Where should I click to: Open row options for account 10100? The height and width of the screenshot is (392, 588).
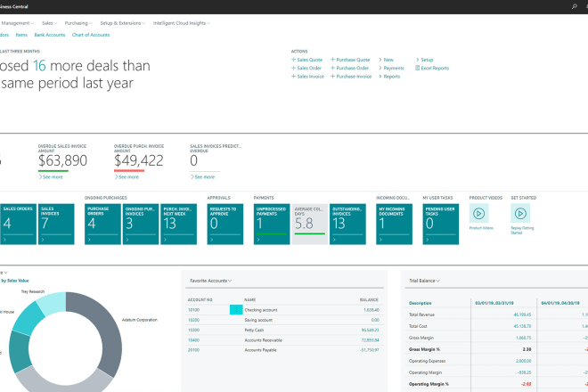tap(236, 310)
